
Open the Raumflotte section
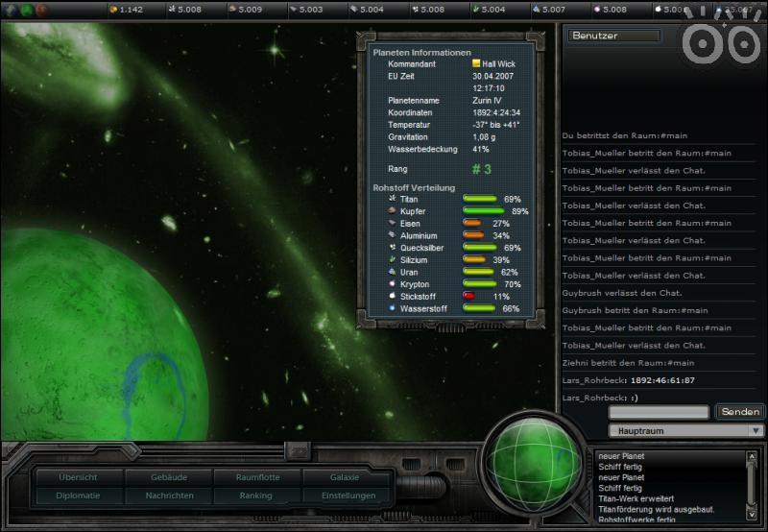[256, 477]
